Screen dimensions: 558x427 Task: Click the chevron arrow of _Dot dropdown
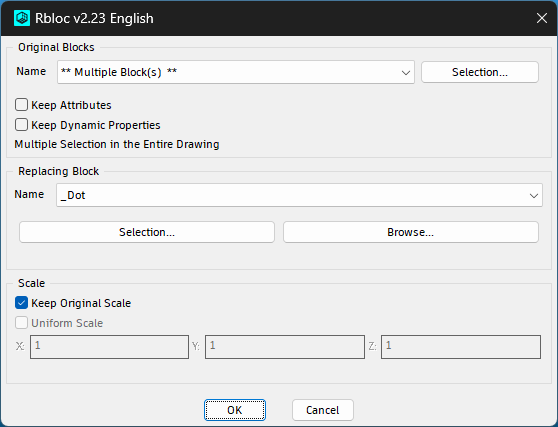click(x=533, y=196)
